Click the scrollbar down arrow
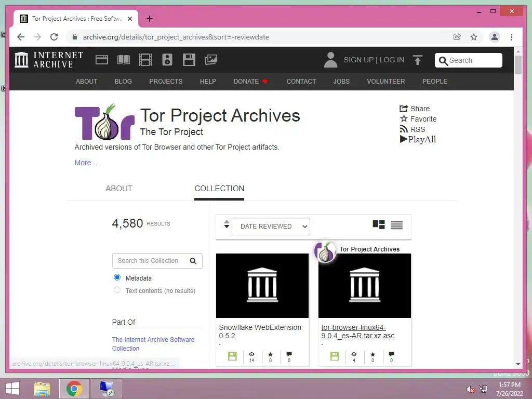Viewport: 532px width, 399px height. tap(518, 364)
